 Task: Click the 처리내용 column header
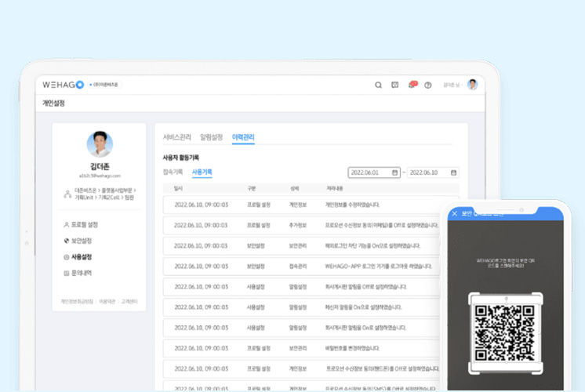click(x=335, y=188)
